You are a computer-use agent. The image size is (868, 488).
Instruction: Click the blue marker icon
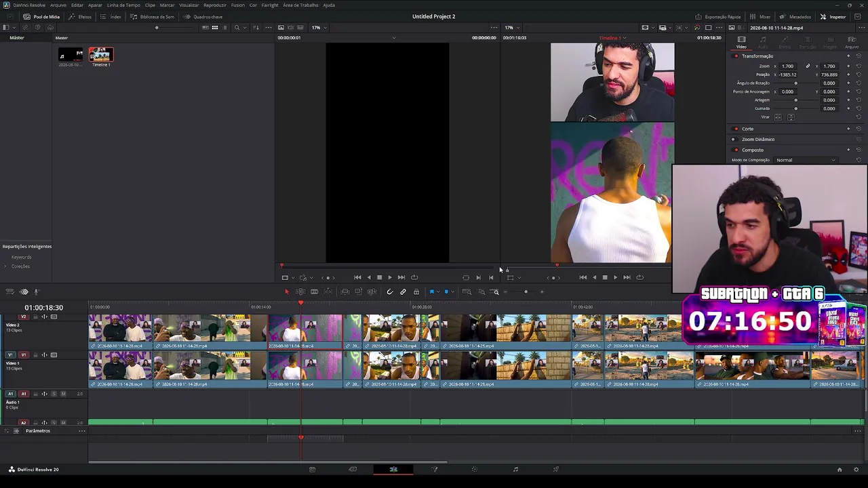(446, 291)
